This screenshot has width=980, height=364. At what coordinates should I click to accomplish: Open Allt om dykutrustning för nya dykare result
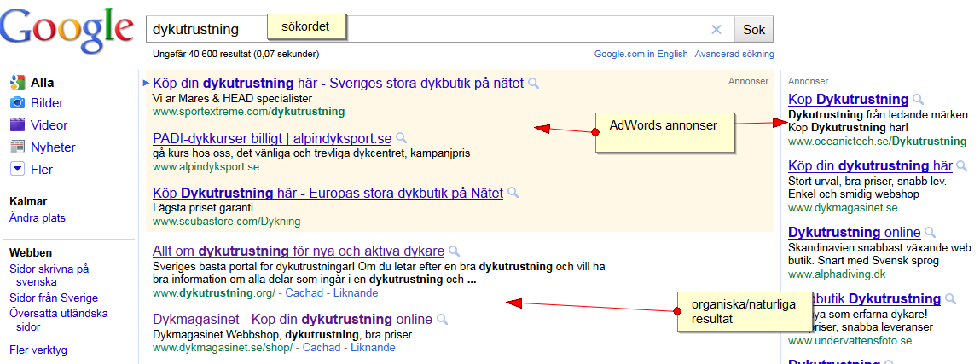pos(299,251)
